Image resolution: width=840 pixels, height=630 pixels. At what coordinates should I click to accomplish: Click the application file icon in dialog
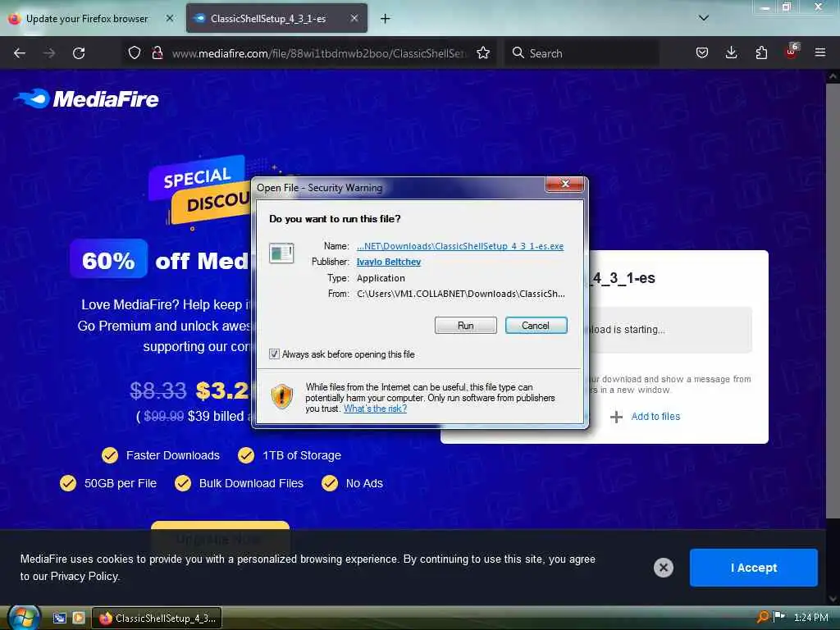(281, 253)
